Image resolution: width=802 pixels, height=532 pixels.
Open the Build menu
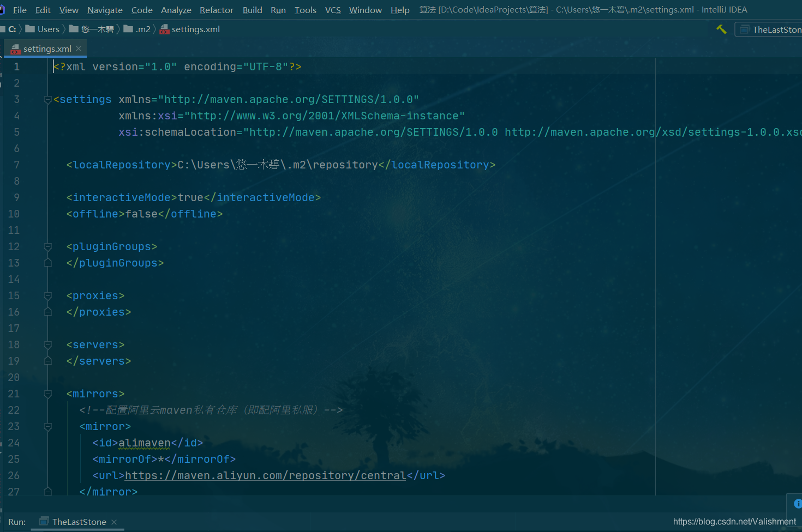(252, 10)
